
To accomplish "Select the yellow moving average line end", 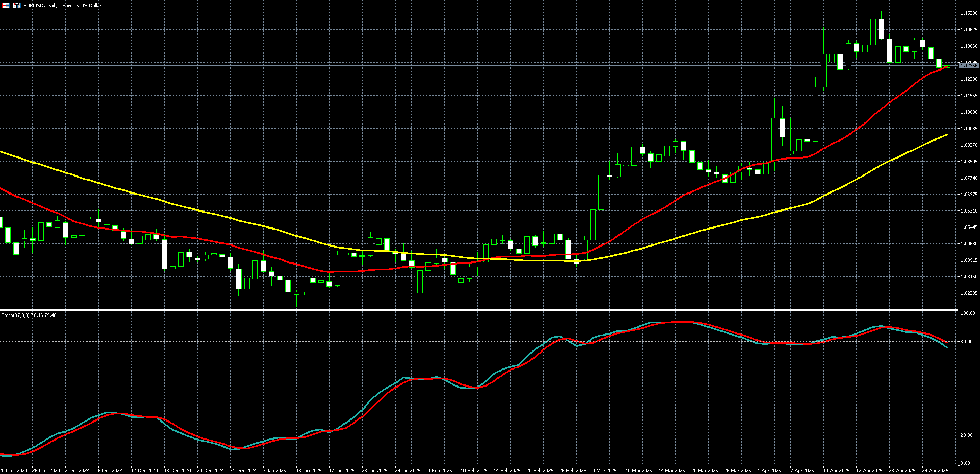I will (x=947, y=135).
